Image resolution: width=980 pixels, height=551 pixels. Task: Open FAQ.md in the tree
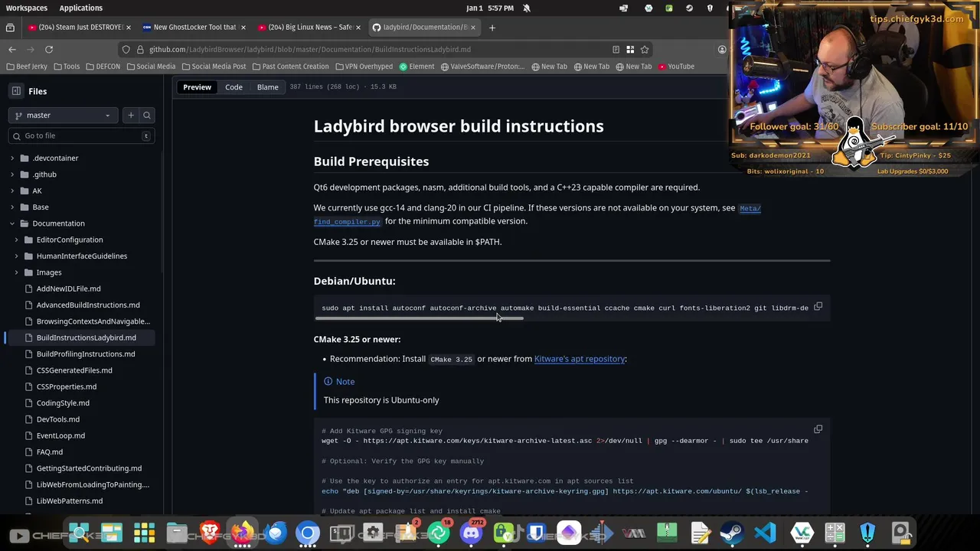tap(50, 452)
